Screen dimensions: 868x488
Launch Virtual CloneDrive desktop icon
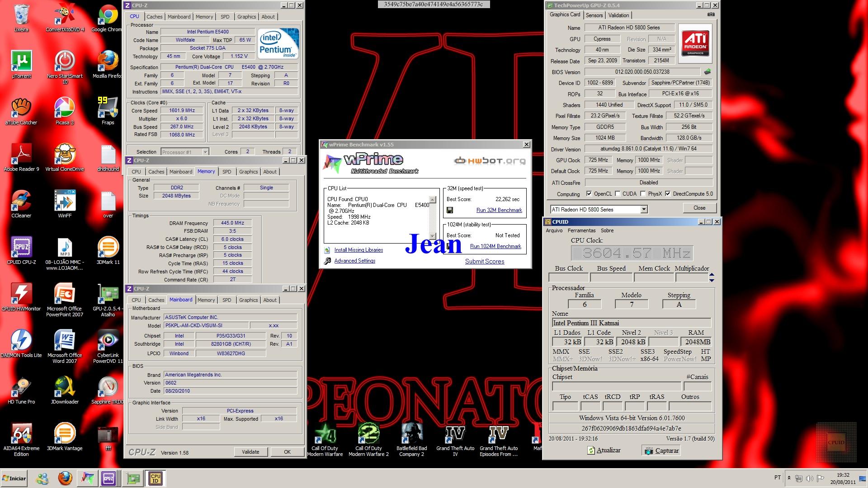tap(65, 158)
